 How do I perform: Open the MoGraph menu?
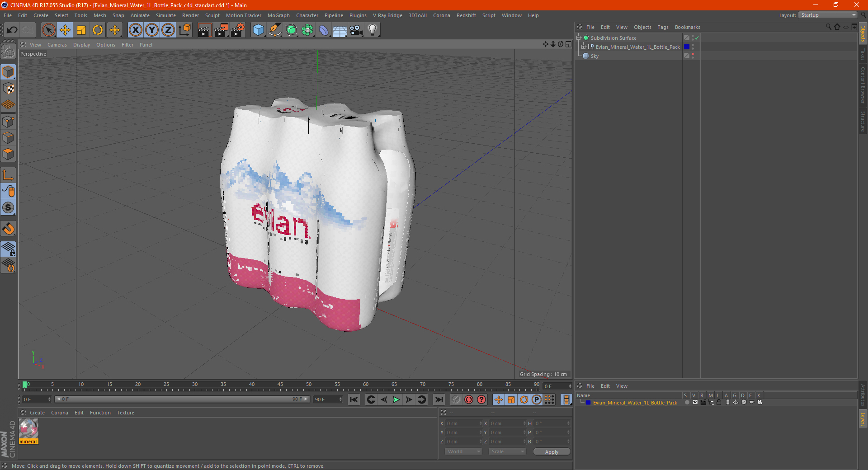(278, 15)
